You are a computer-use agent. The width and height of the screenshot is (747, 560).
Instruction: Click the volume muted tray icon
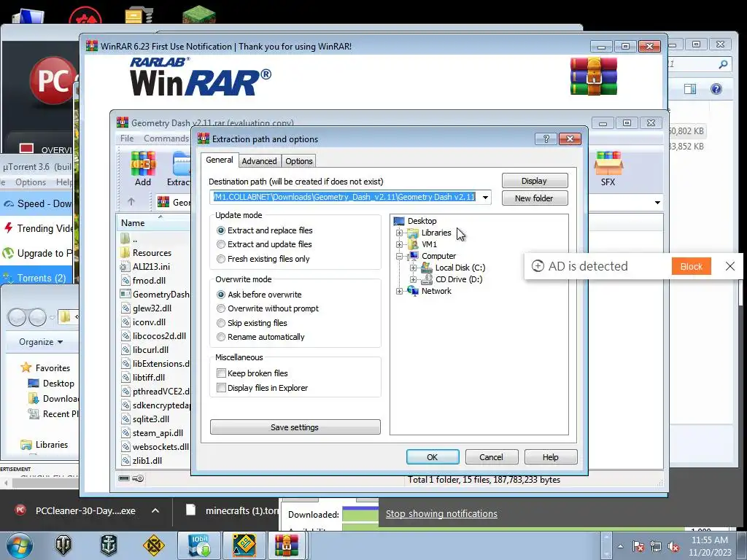coord(673,547)
